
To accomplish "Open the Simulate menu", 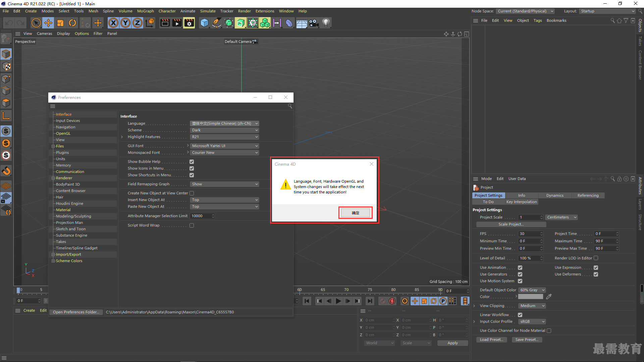I will tap(208, 11).
